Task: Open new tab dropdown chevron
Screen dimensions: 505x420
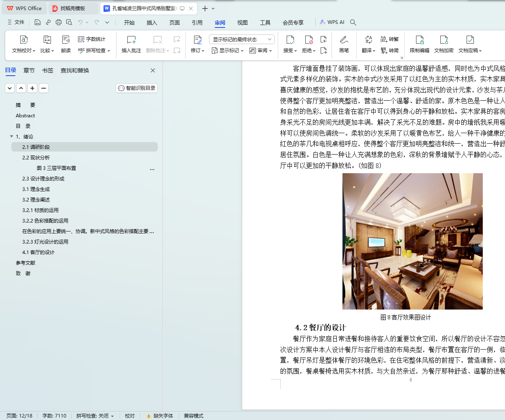Action: (213, 8)
